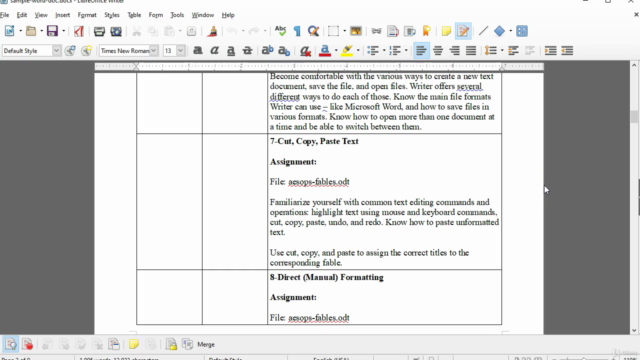Open font color dropdown arrow
This screenshot has width=640, height=360.
point(336,51)
